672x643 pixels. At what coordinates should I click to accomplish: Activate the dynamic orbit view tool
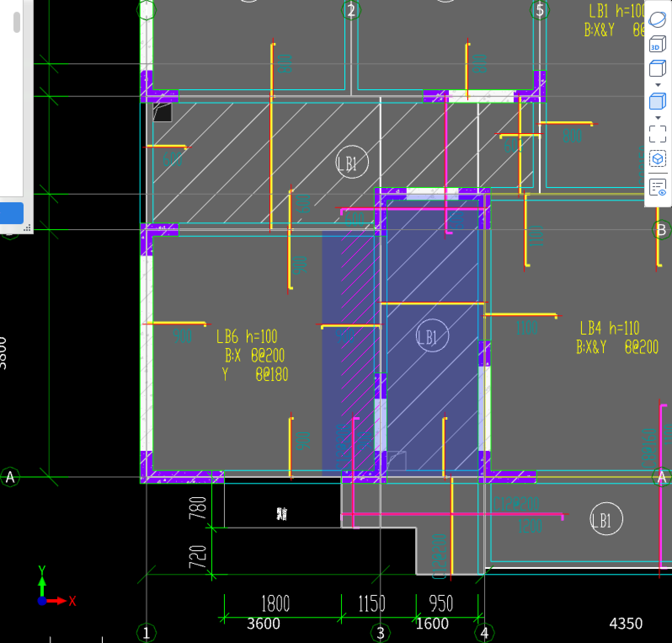click(657, 19)
